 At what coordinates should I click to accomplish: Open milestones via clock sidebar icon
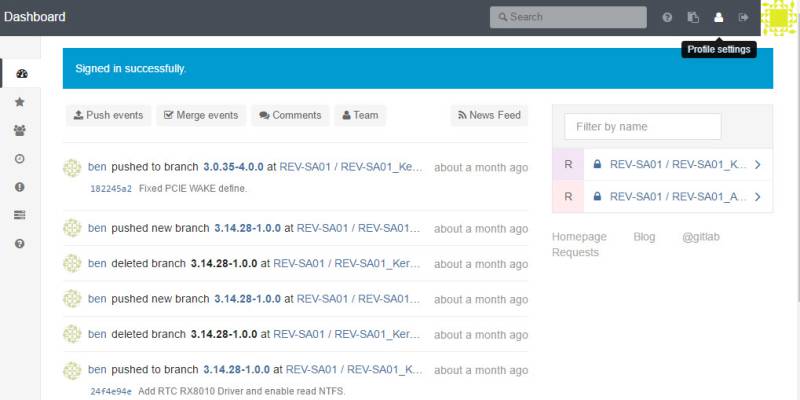(x=20, y=159)
